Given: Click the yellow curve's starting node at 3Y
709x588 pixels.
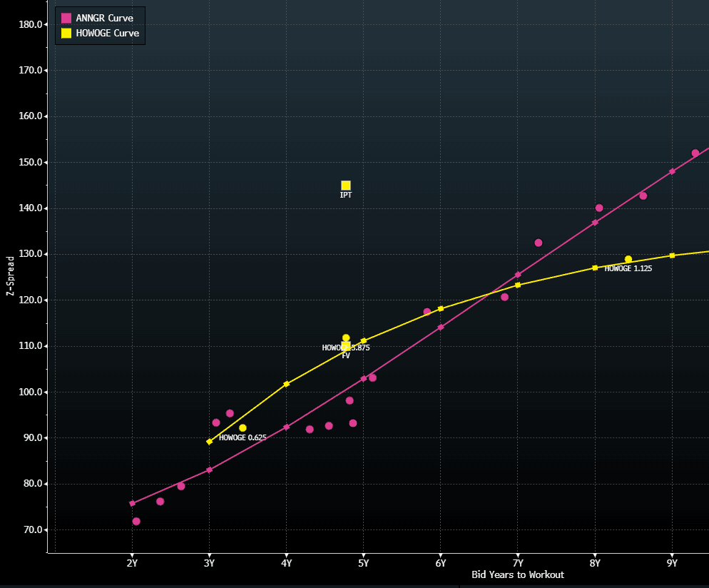Looking at the screenshot, I should pos(209,442).
